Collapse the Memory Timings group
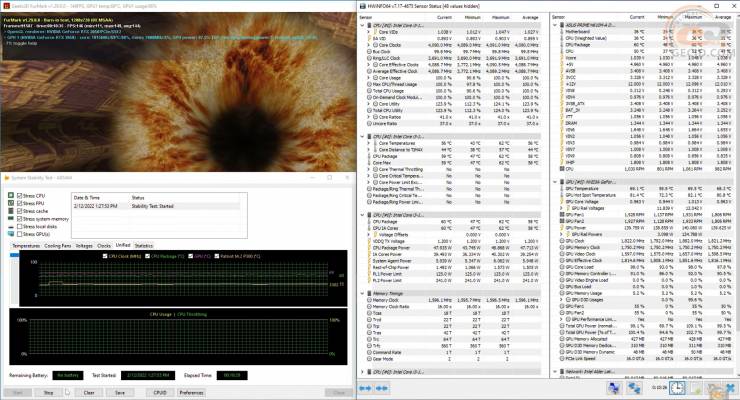The height and width of the screenshot is (400, 740). (x=362, y=293)
